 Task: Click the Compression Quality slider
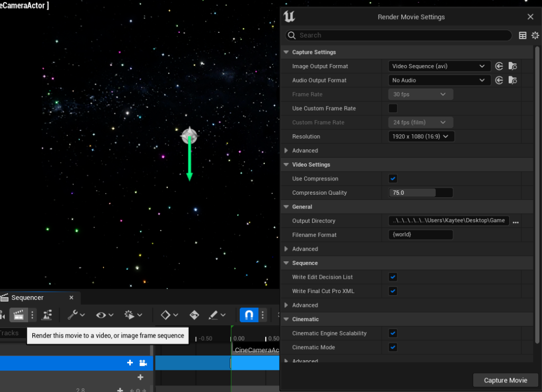click(420, 193)
